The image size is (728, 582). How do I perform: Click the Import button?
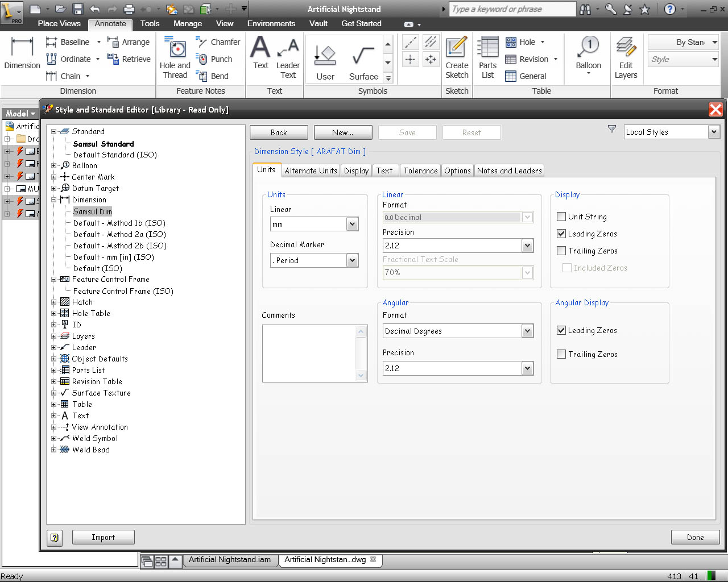pyautogui.click(x=103, y=537)
